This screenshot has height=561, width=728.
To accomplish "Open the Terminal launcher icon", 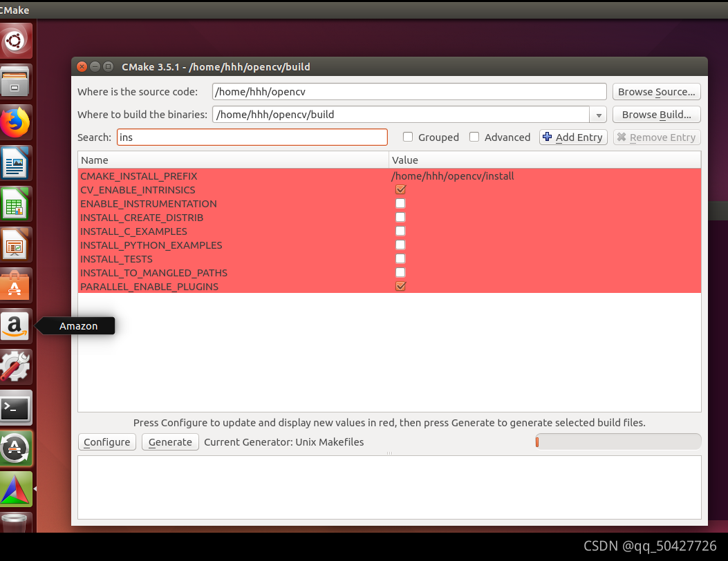I will click(15, 408).
